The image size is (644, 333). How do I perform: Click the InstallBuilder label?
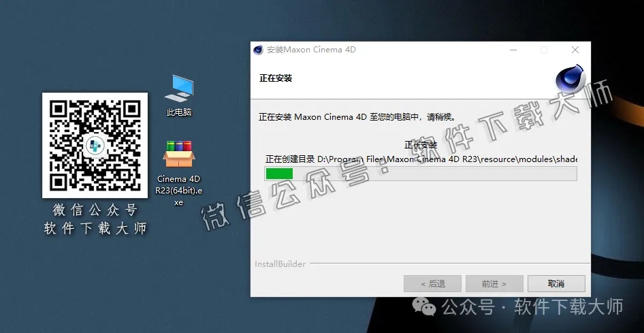click(x=280, y=264)
